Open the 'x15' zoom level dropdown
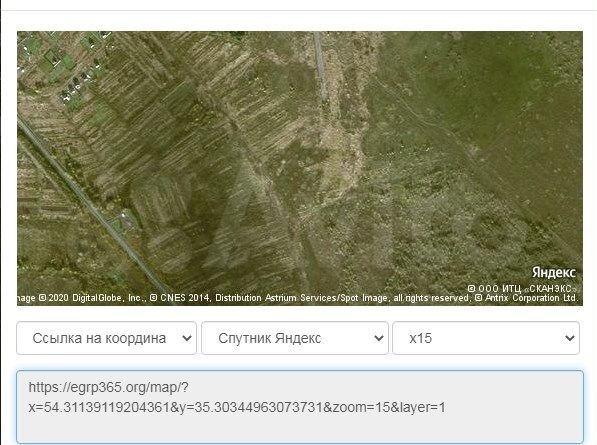 [x=486, y=338]
